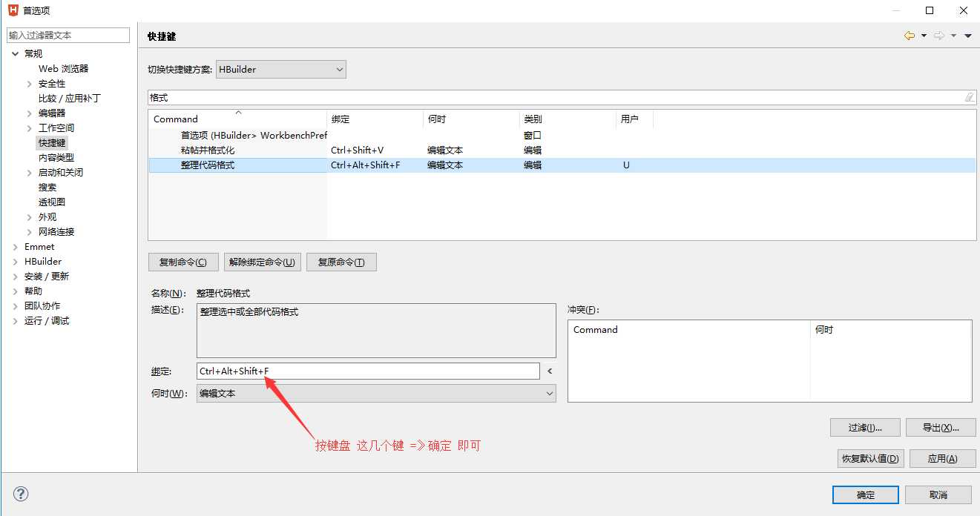This screenshot has height=516, width=980.
Task: Click the help question mark icon
Action: pos(21,494)
